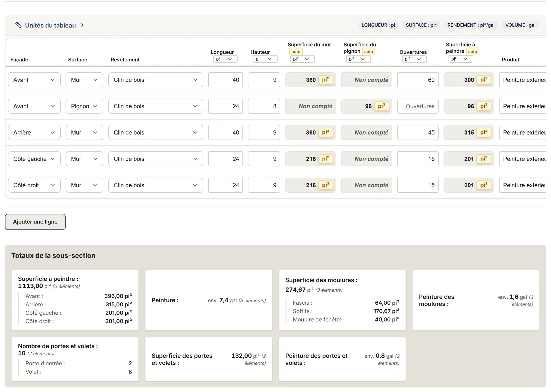Open the Superficie à peindre unit dropdown
The image size is (551, 392).
click(x=461, y=59)
